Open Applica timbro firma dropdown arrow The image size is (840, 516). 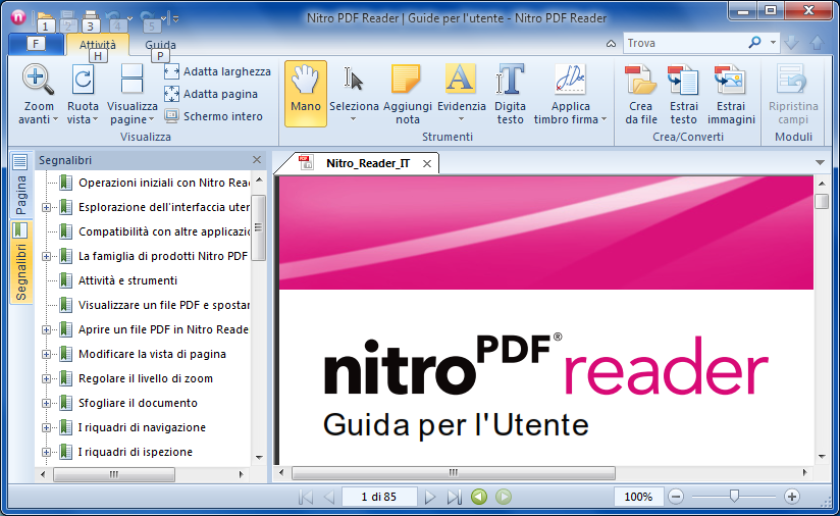point(604,119)
